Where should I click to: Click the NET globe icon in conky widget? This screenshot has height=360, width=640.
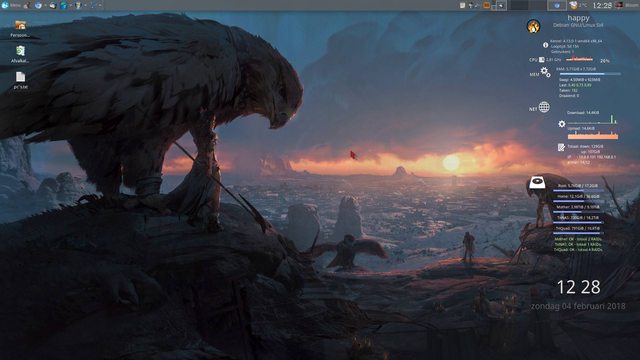coord(544,107)
